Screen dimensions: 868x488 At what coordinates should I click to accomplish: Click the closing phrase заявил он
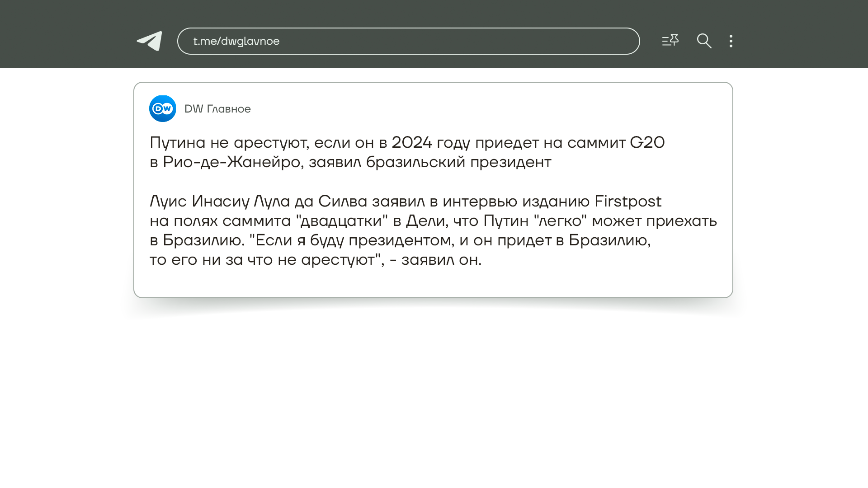[x=441, y=260]
